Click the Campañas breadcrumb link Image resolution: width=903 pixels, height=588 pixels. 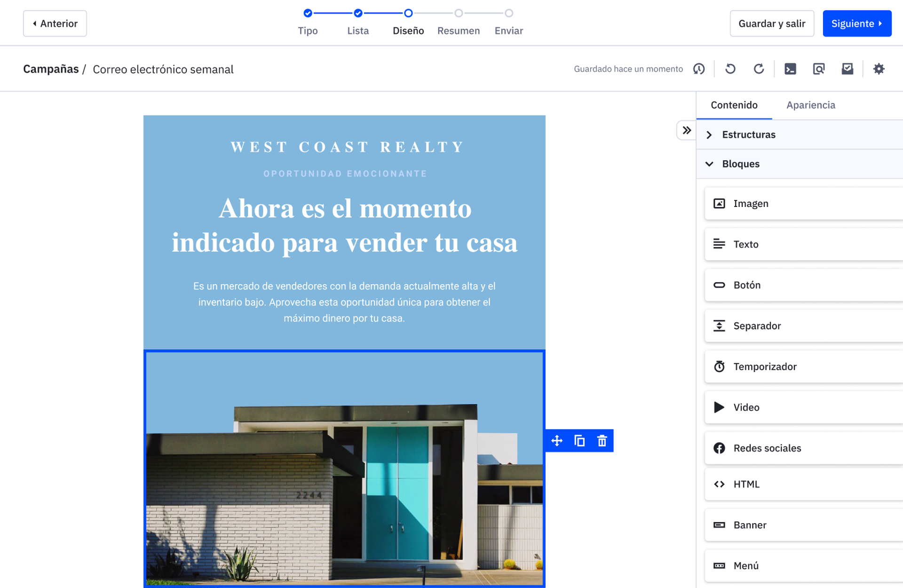coord(51,69)
